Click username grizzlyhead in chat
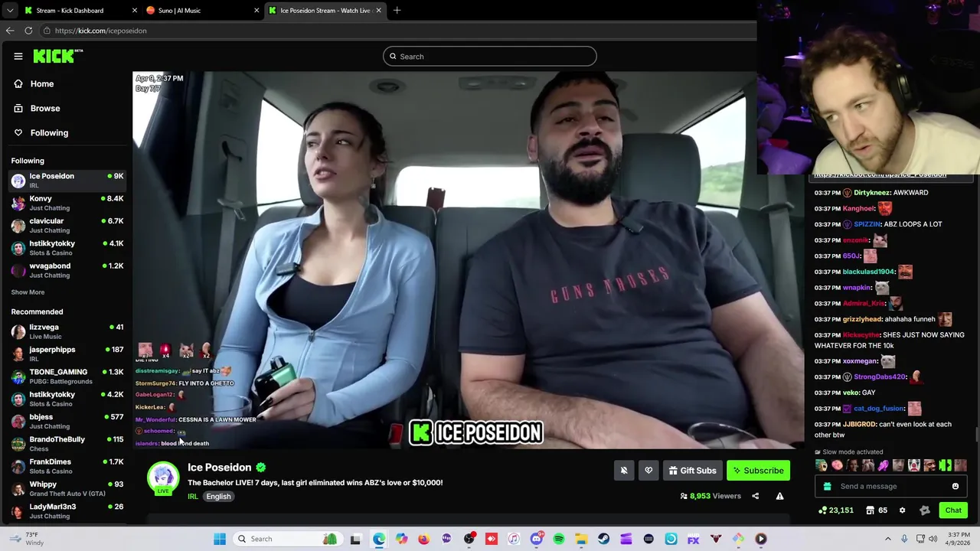 (x=862, y=319)
